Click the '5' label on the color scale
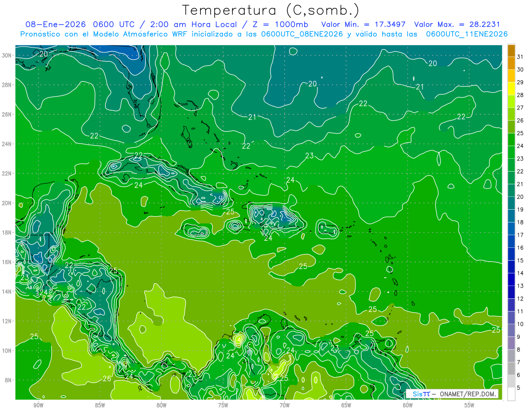The width and height of the screenshot is (532, 411). (519, 388)
